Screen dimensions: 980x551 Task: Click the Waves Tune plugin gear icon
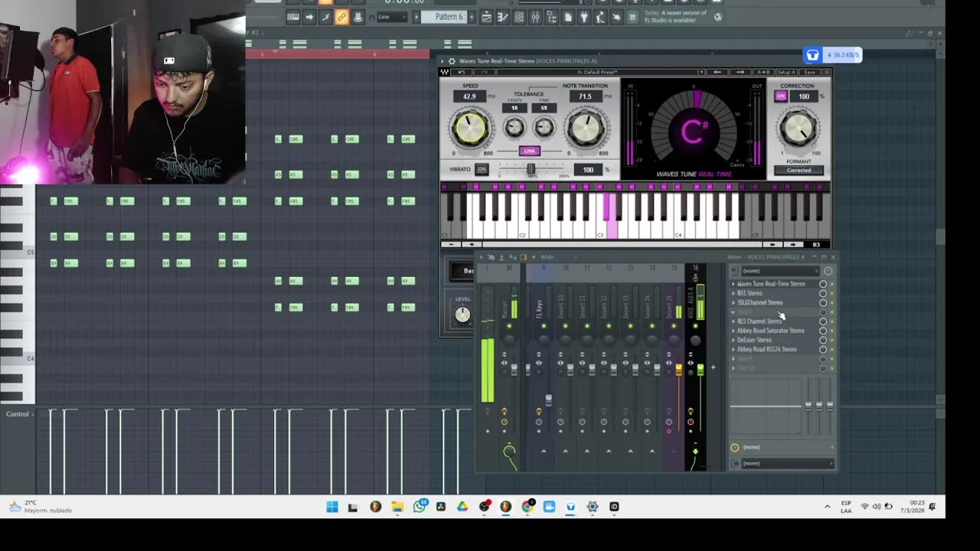point(452,60)
